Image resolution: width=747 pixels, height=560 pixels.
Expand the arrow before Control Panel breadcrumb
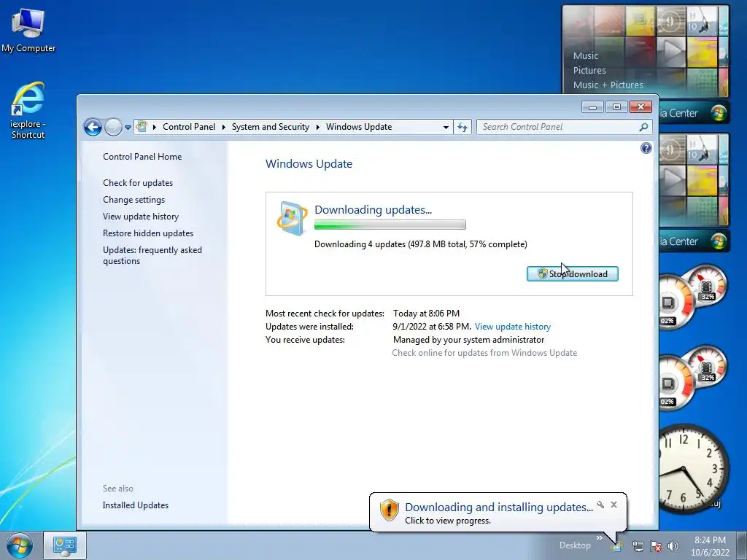[155, 127]
